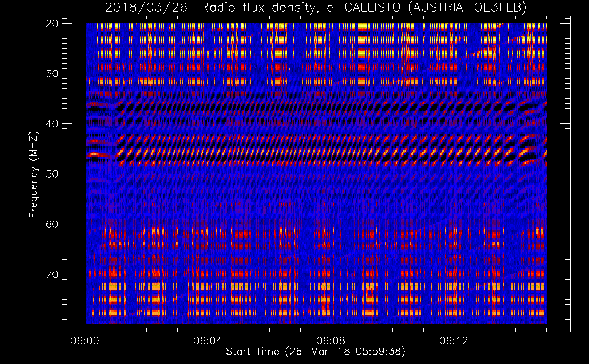Click the 'Start Time (26-Mar-18 05:59:38)' label
Viewport: 589px width, 364px height.
point(316,351)
